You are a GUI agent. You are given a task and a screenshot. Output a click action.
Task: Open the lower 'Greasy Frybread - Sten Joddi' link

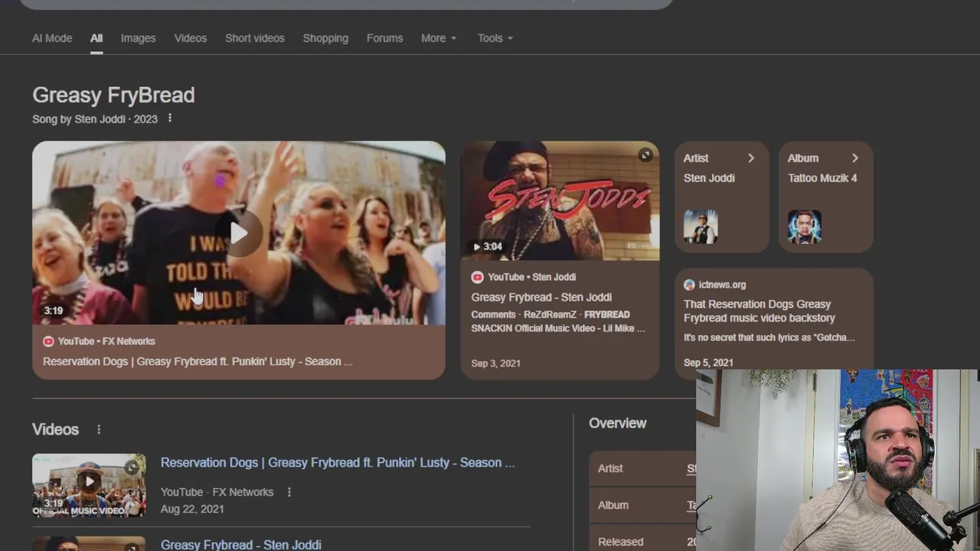click(241, 544)
